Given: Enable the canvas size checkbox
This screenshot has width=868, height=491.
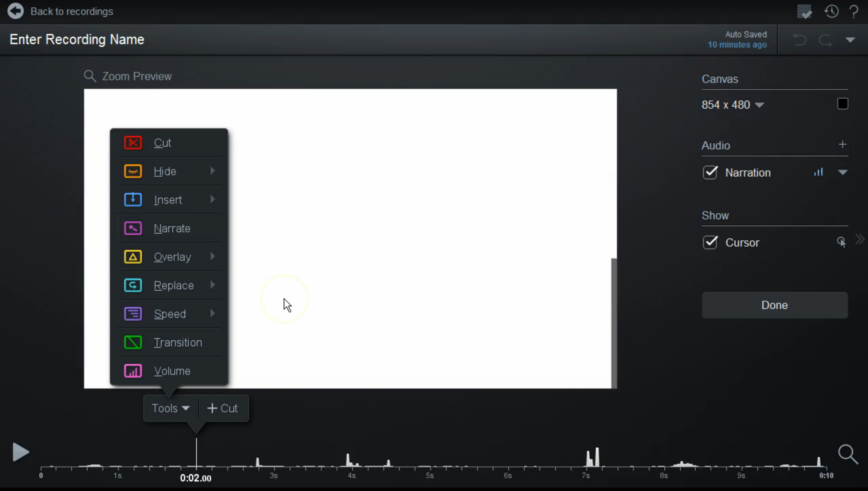Looking at the screenshot, I should (x=843, y=103).
